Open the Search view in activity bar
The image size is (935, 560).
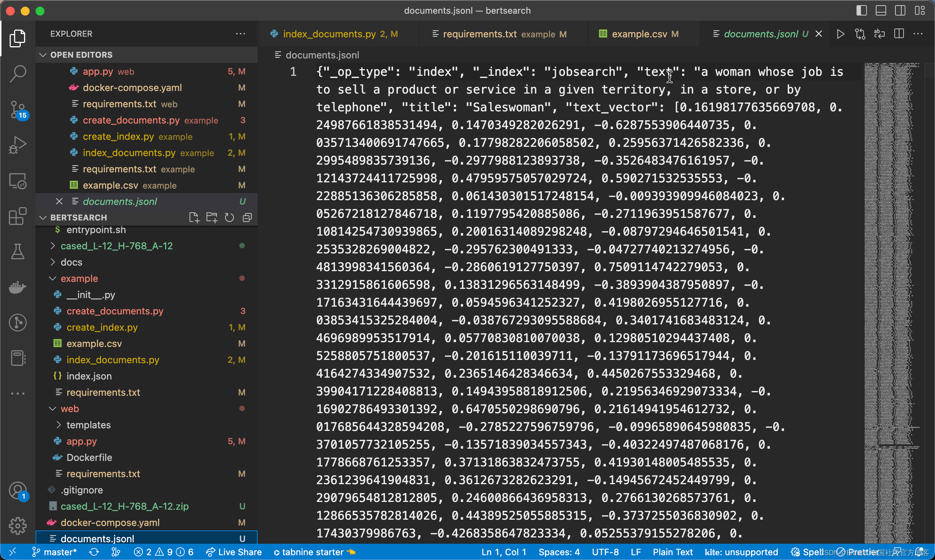[x=17, y=73]
